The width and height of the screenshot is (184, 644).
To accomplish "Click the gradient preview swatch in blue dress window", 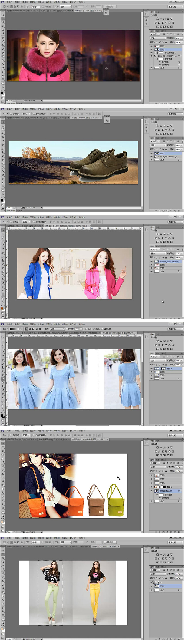I will 14,329.
